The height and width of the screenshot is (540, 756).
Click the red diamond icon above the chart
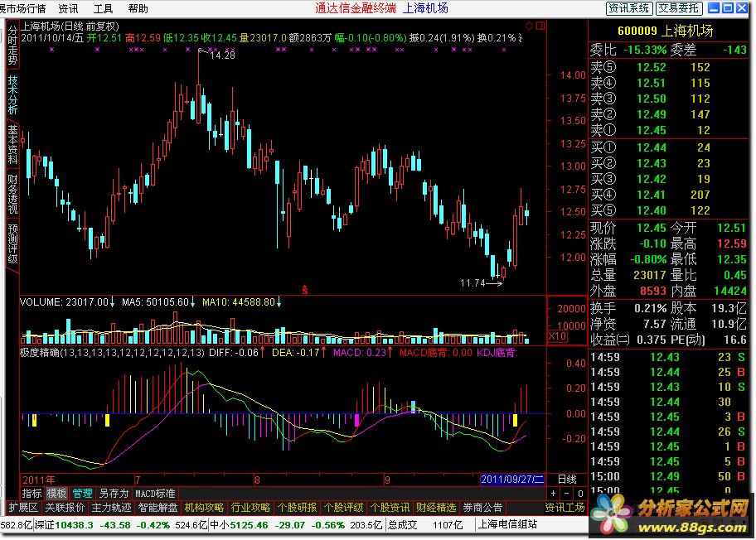pyautogui.click(x=530, y=26)
